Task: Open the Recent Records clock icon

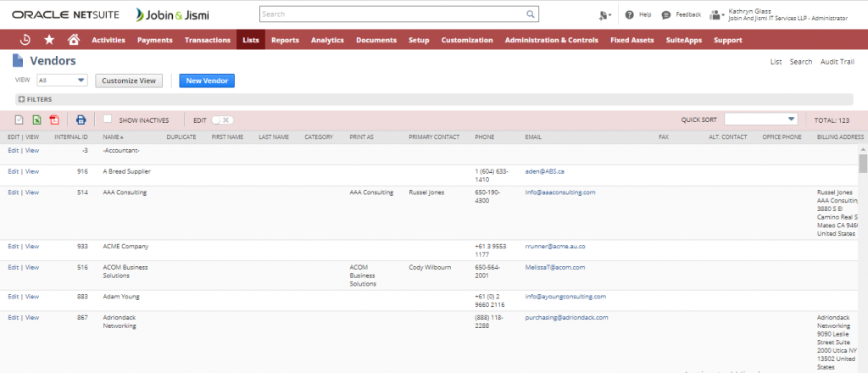Action: click(25, 40)
